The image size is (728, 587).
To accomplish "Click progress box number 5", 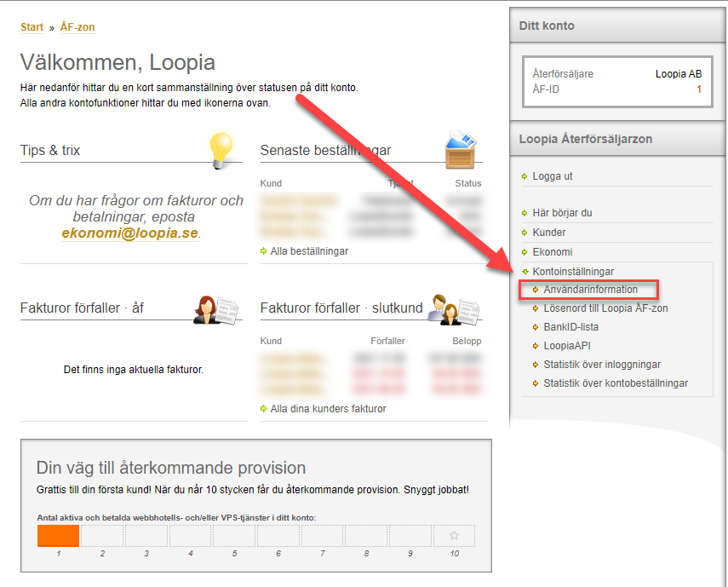I will pyautogui.click(x=234, y=536).
